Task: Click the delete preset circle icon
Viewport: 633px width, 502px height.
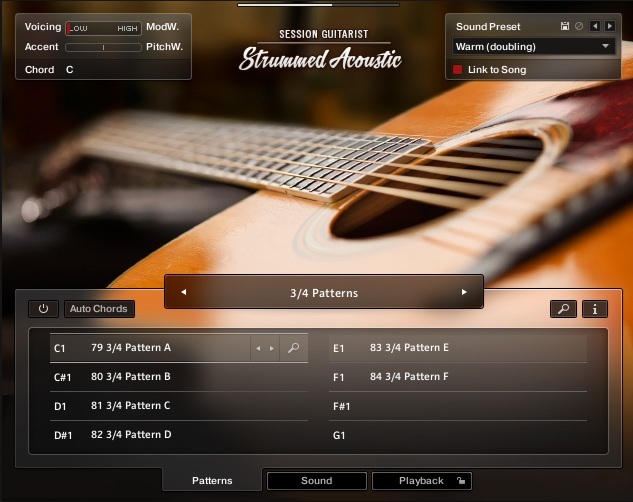Action: [579, 26]
